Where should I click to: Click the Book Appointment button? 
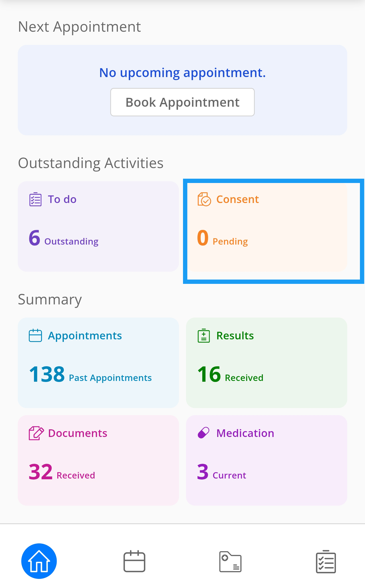coord(182,102)
